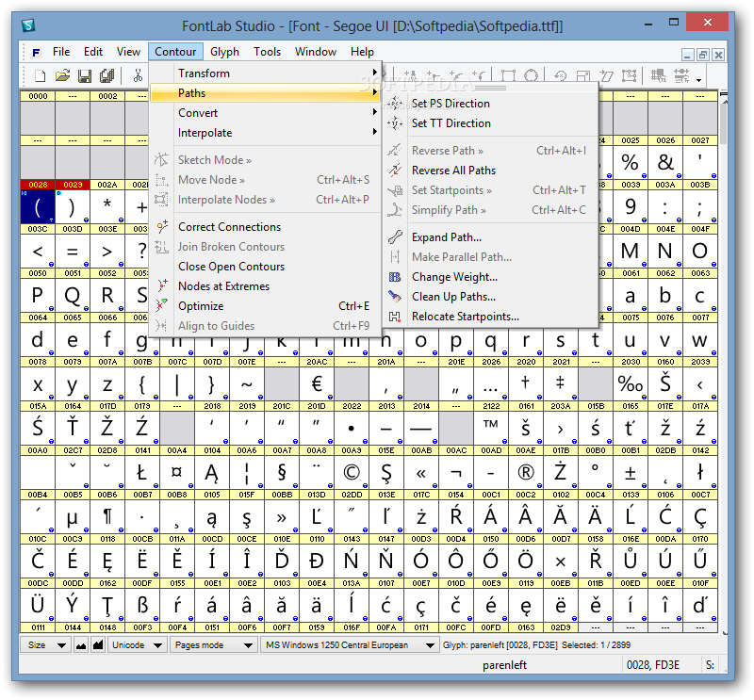Choose Expand Path... entry
The image size is (754, 700).
[x=491, y=237]
